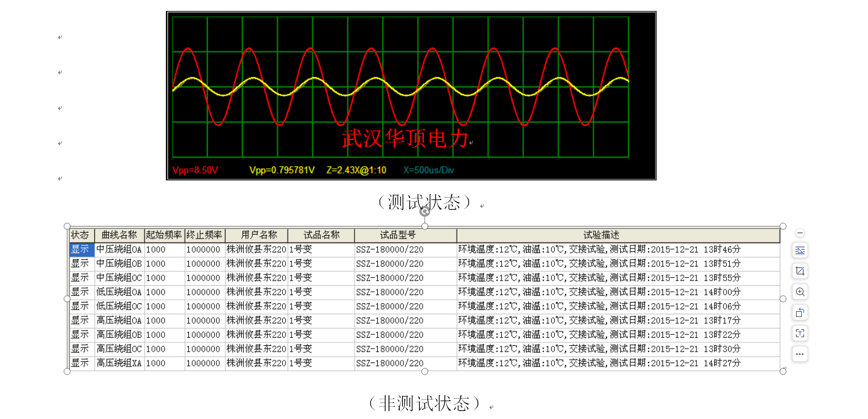This screenshot has height=419, width=868.
Task: Click the Z=2.43X@1:10 readout
Action: [357, 170]
